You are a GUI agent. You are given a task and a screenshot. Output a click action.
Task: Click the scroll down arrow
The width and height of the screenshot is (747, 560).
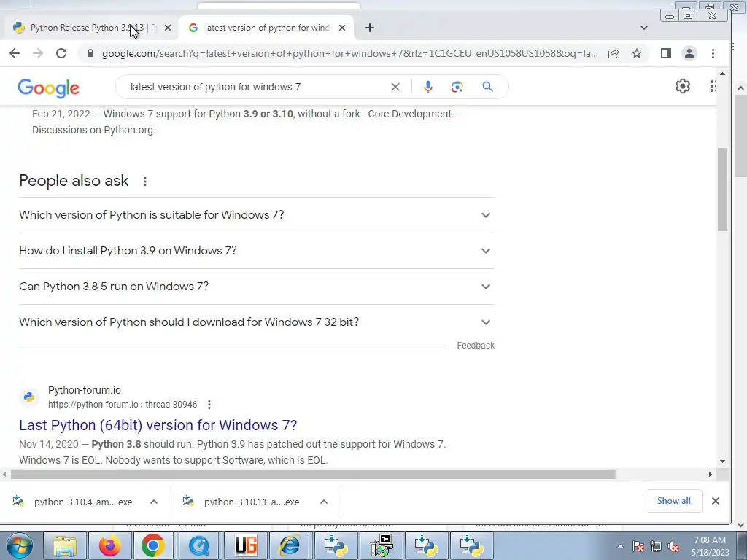[x=723, y=462]
